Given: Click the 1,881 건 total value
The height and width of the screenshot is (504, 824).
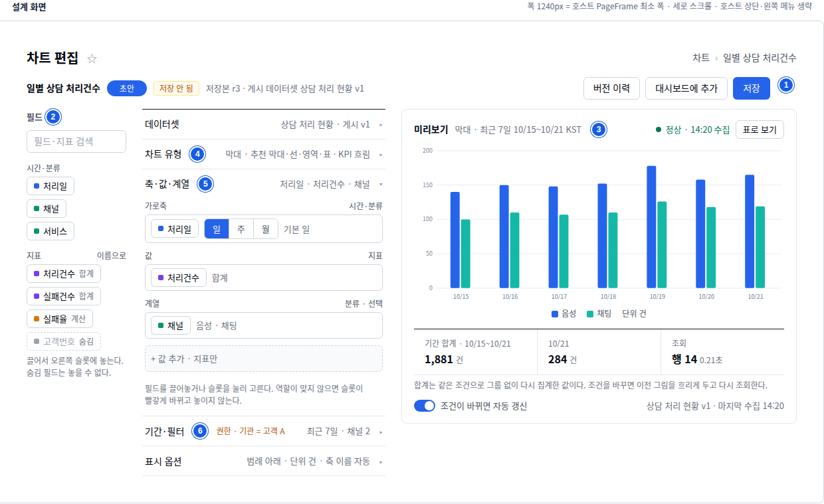Looking at the screenshot, I should click(444, 359).
